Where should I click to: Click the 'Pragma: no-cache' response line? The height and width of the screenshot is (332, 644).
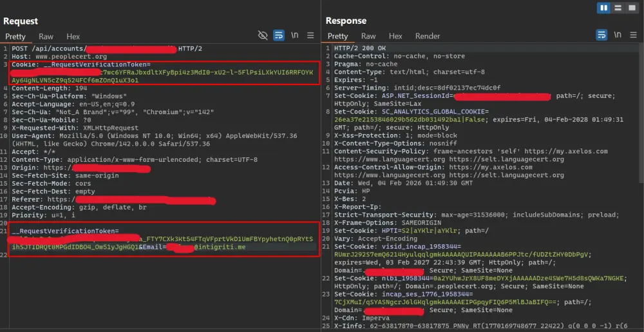(x=366, y=64)
